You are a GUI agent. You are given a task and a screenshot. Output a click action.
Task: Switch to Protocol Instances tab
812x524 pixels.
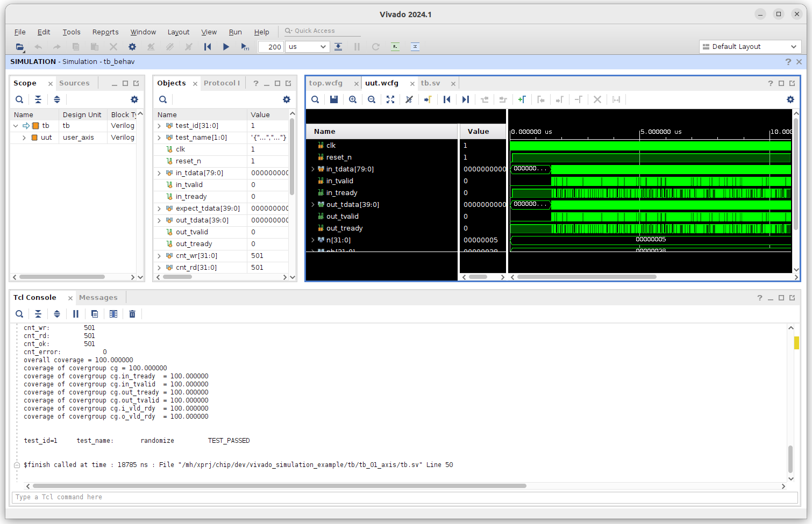click(222, 83)
